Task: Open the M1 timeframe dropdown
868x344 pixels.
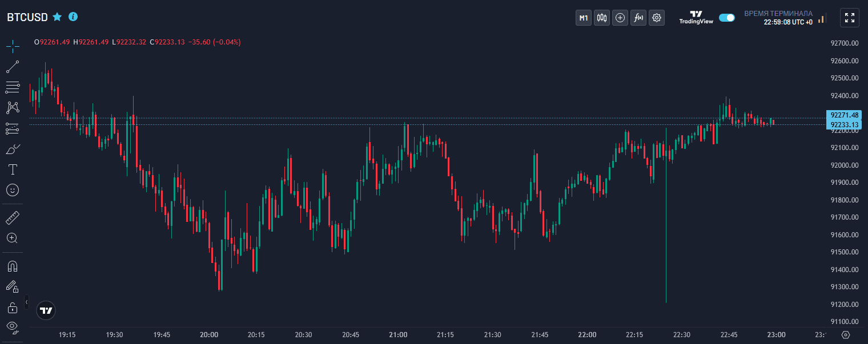Action: click(x=583, y=18)
